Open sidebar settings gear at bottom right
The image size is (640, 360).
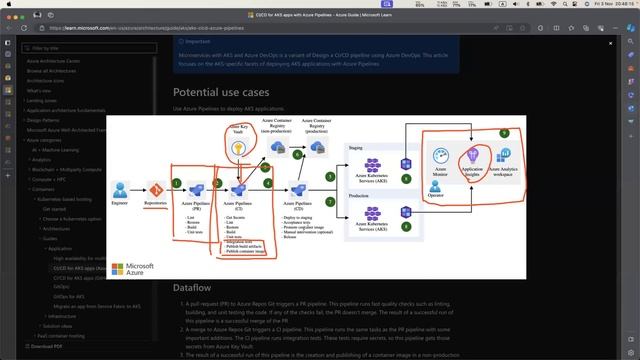pyautogui.click(x=631, y=352)
